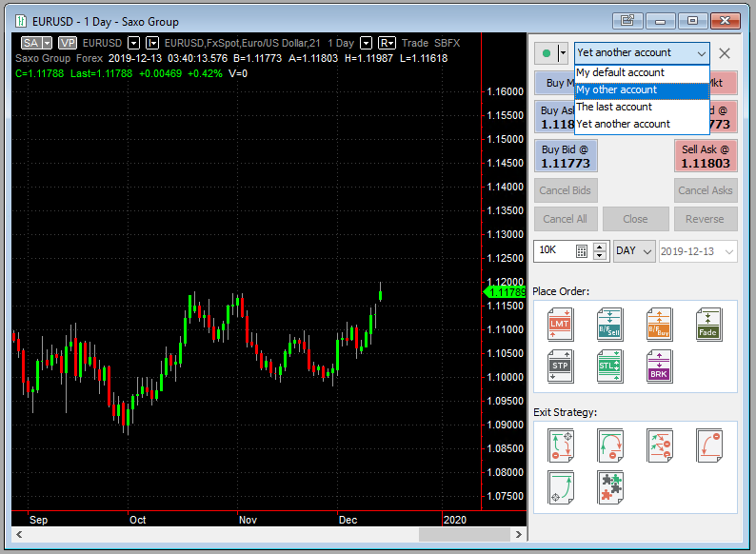Toggle the VP button in chart header
The height and width of the screenshot is (554, 756).
68,43
